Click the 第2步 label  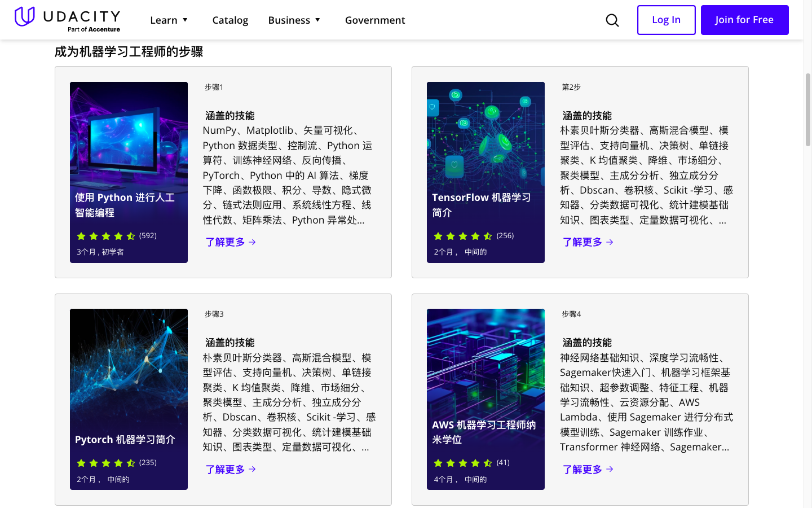coord(571,87)
